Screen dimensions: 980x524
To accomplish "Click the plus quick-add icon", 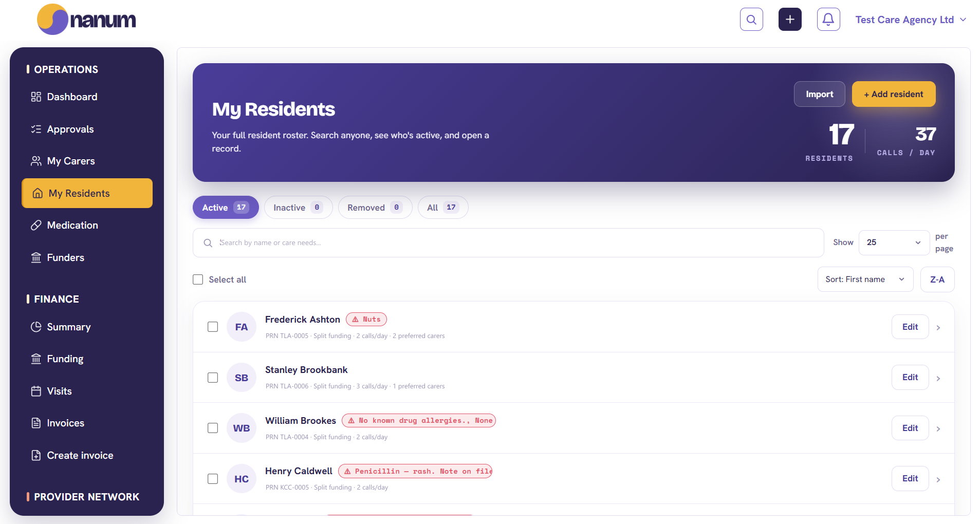I will tap(790, 20).
